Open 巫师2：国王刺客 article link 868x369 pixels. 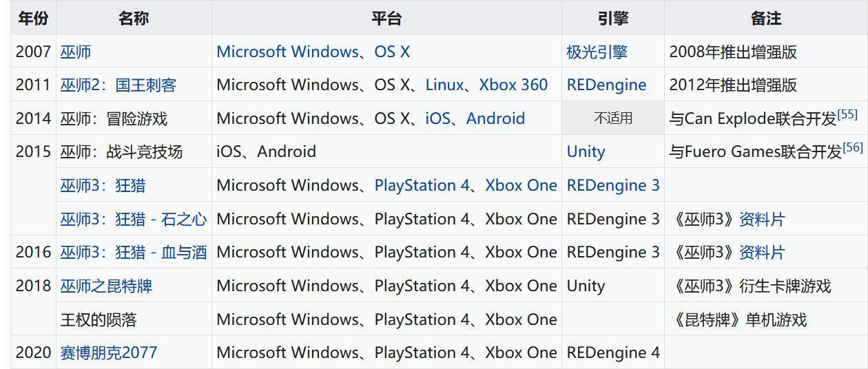118,85
